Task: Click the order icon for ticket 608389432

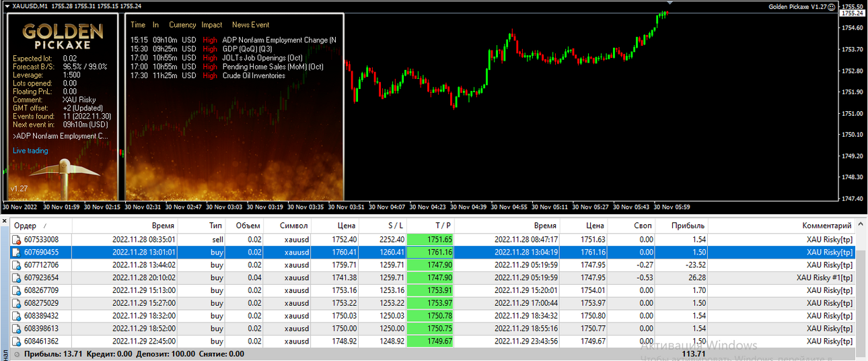Action: point(17,316)
